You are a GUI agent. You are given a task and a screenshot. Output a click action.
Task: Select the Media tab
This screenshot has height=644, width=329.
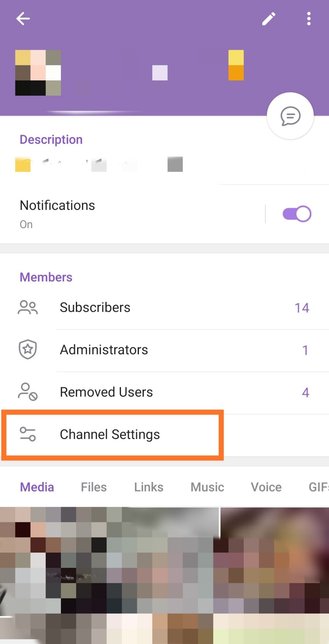(37, 487)
